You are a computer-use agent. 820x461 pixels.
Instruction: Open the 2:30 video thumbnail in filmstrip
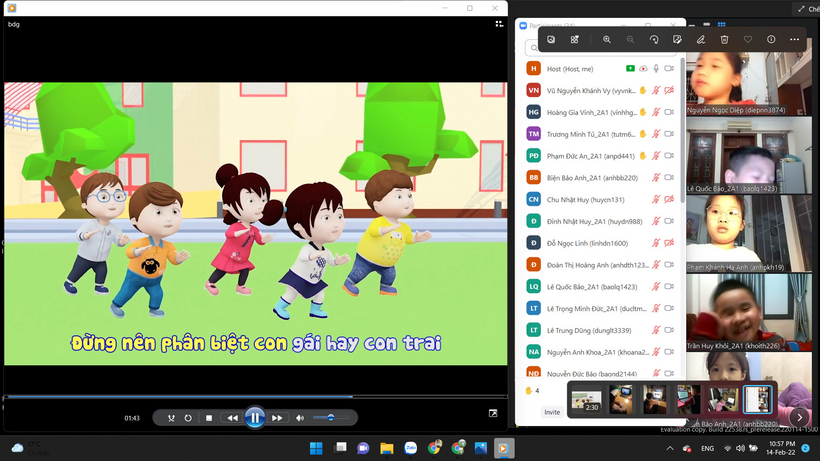(586, 400)
